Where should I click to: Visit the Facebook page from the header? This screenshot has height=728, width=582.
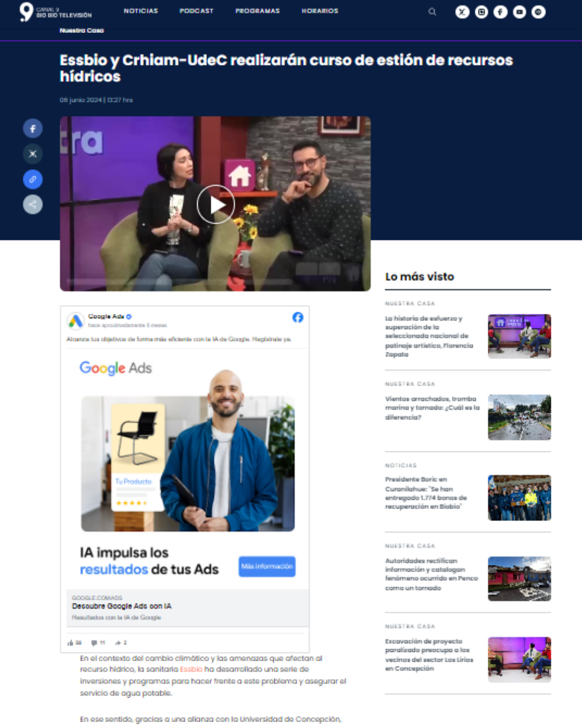tap(501, 12)
